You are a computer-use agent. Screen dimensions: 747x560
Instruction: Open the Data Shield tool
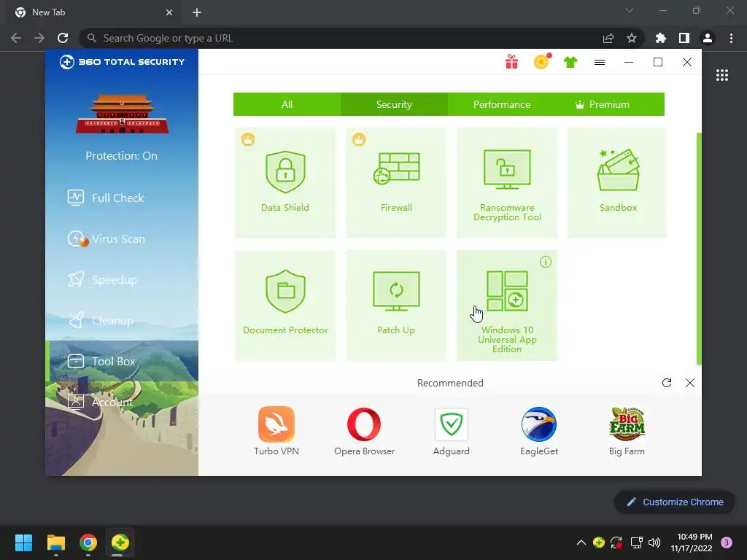point(285,182)
